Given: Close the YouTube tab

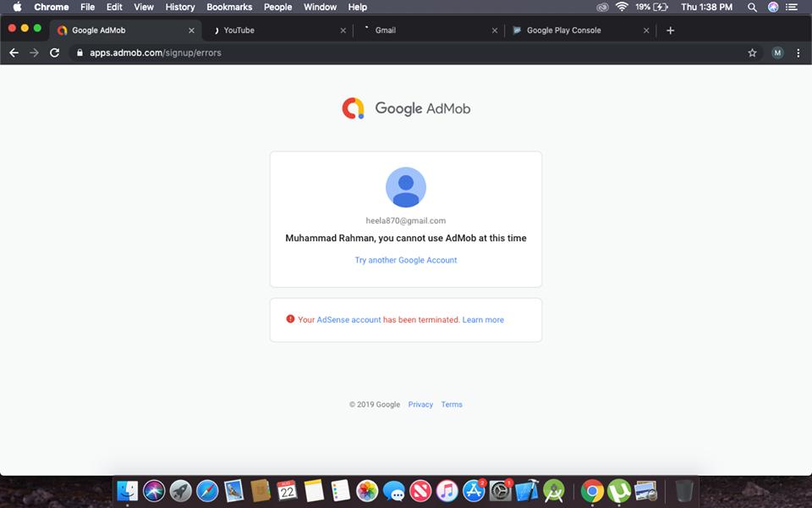Looking at the screenshot, I should [x=343, y=30].
